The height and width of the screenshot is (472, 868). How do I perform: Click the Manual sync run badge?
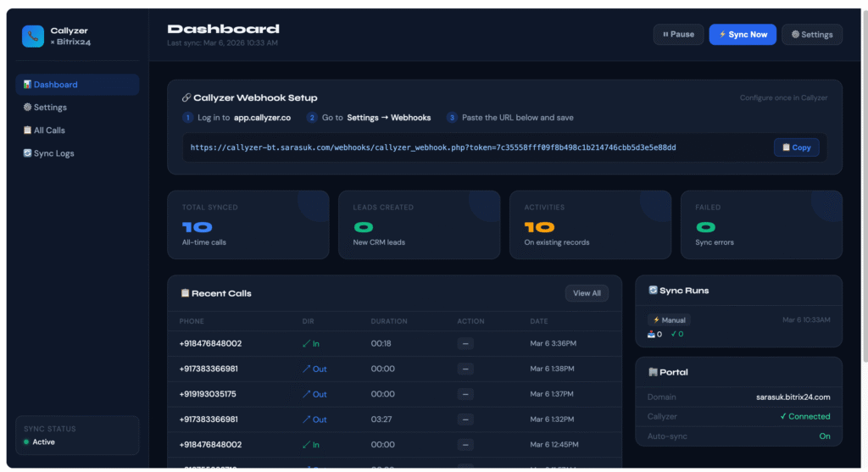669,320
